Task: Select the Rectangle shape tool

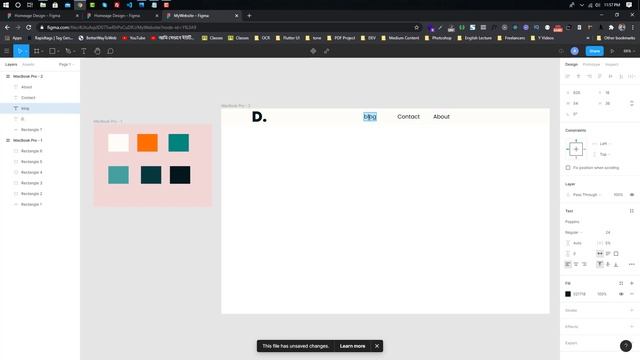Action: coord(52,51)
